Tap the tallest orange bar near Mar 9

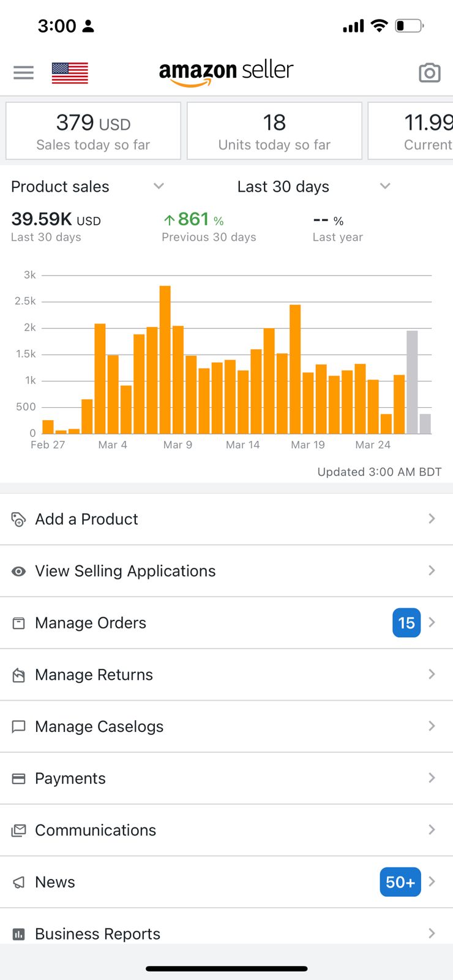point(165,360)
